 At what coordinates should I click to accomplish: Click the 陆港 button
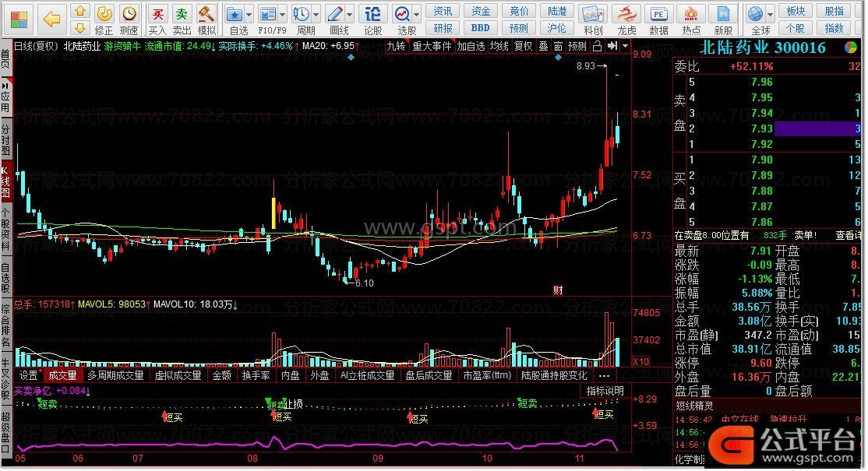point(556,11)
